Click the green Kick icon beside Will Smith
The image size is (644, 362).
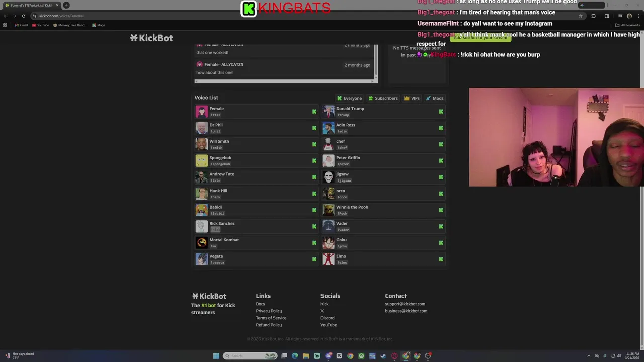(x=314, y=144)
